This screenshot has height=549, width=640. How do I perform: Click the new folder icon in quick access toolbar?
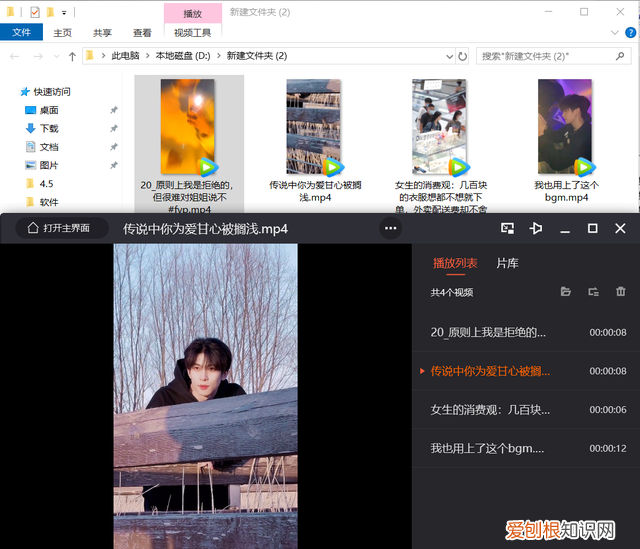50,13
